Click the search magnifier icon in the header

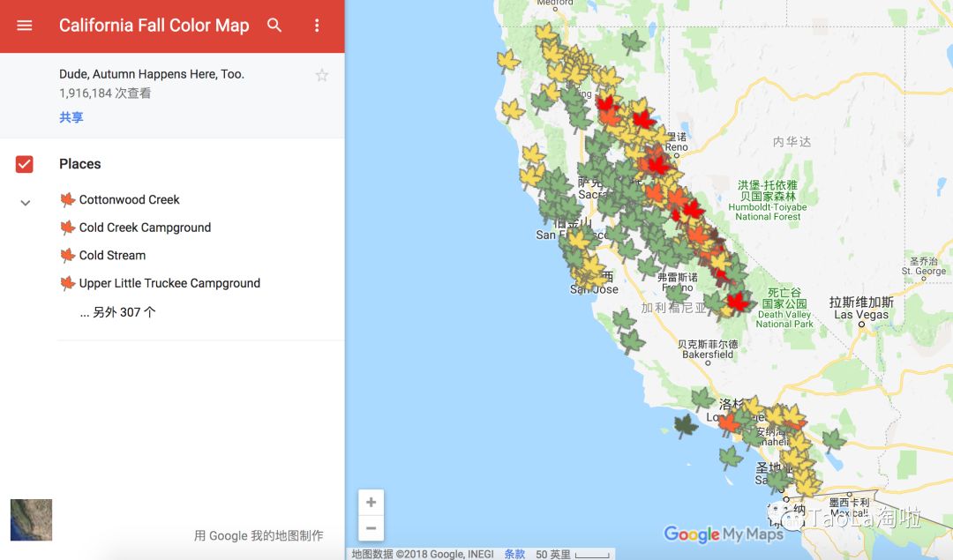(x=274, y=26)
